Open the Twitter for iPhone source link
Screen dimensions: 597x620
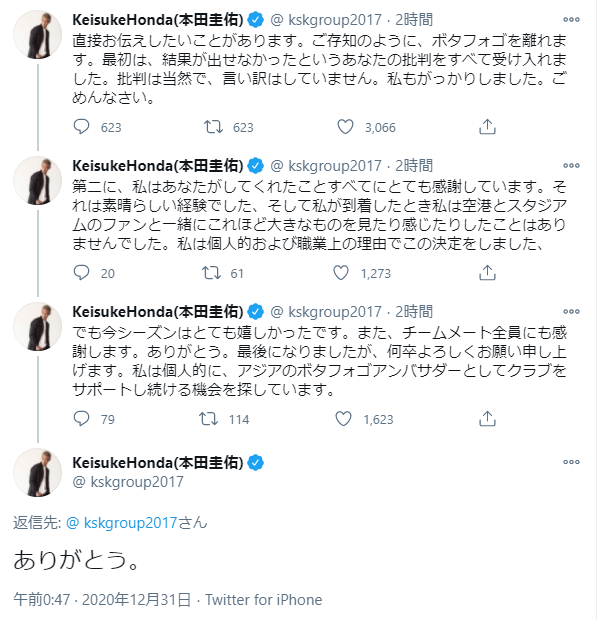tap(263, 600)
